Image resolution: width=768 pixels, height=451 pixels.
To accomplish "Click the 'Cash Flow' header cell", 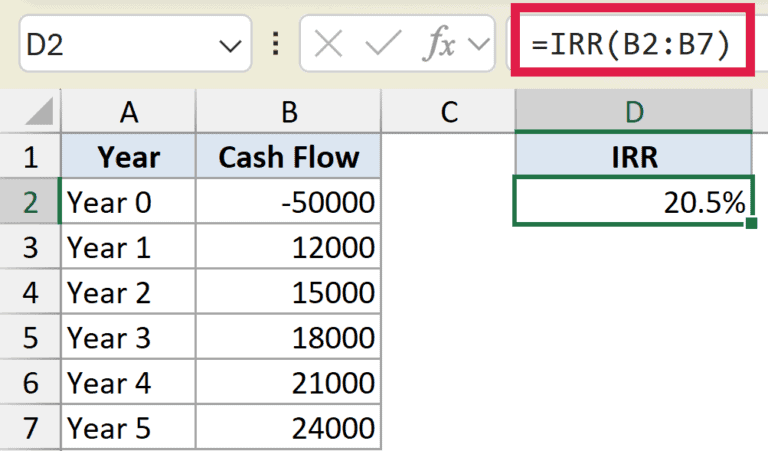I will [x=288, y=156].
